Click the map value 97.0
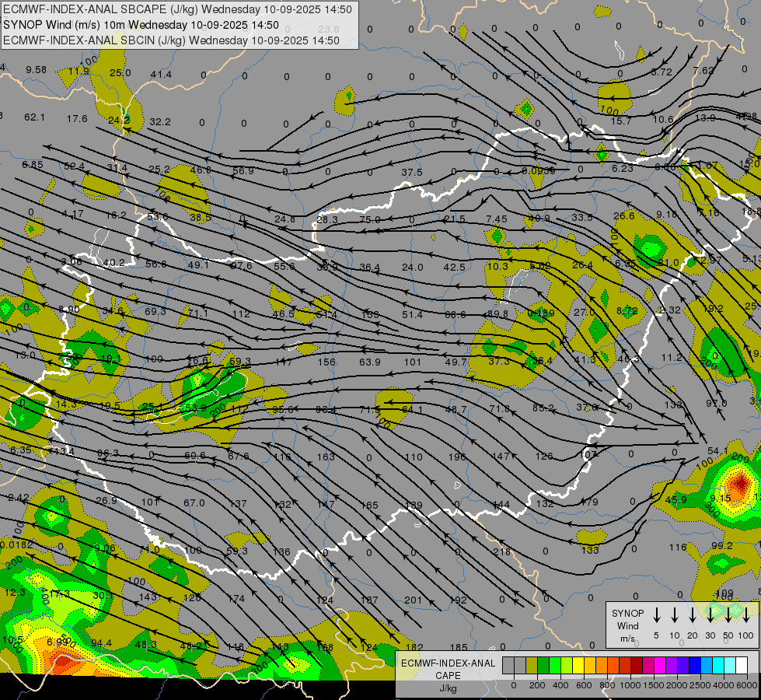This screenshot has height=700, width=761. (717, 403)
